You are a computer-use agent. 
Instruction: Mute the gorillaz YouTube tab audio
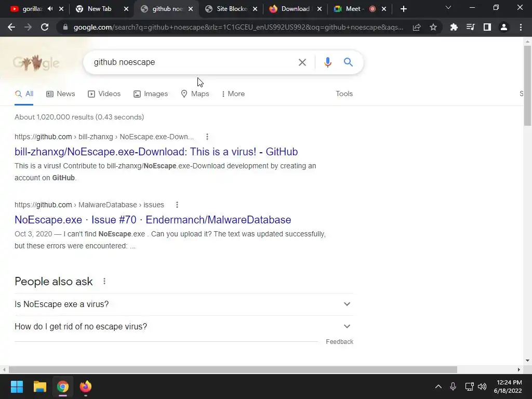tap(50, 9)
